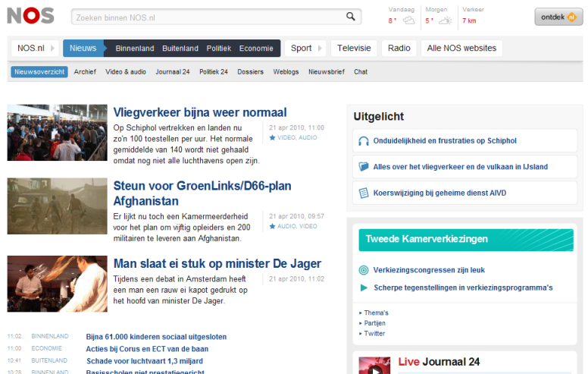Click the BINNENLAND label at 11:02
588x374 pixels.
(50, 336)
